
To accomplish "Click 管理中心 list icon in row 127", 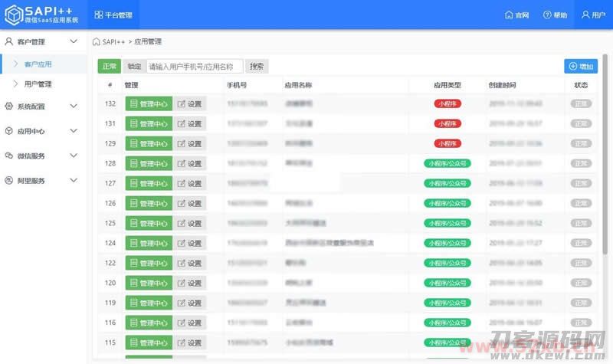I will [133, 183].
